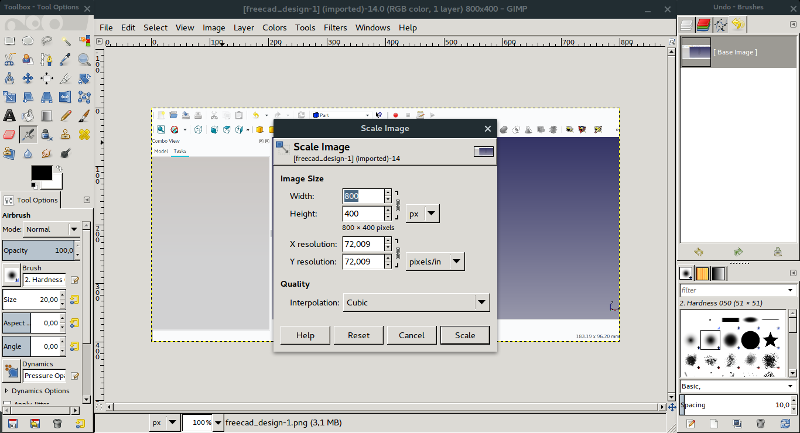Click the Help button in Scale dialog
800x433 pixels.
pos(305,335)
